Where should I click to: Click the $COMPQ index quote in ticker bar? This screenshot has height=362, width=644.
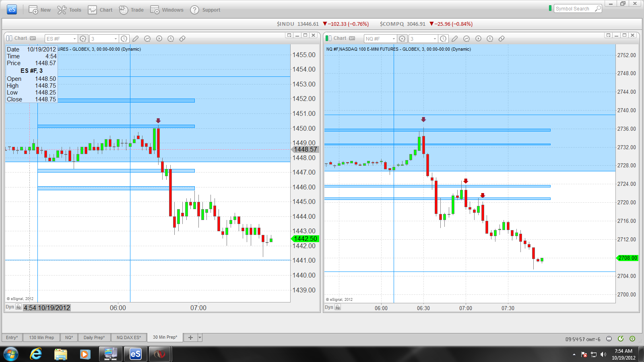point(426,24)
